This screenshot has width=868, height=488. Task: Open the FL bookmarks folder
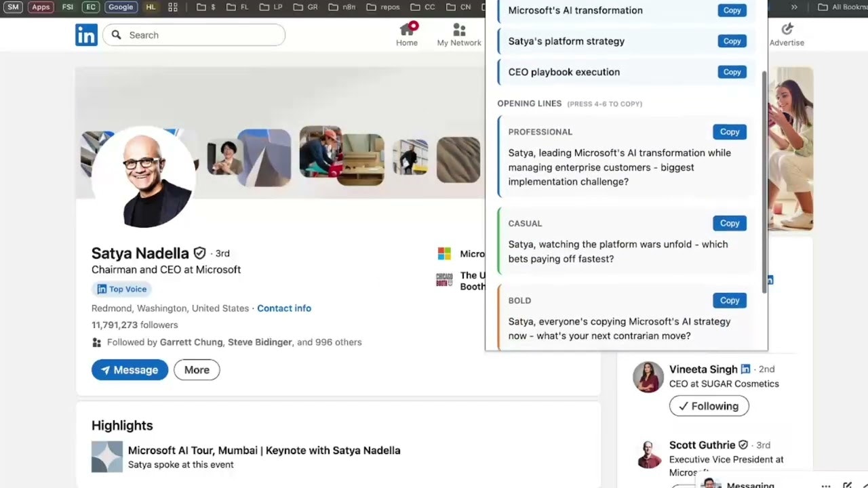coord(237,7)
